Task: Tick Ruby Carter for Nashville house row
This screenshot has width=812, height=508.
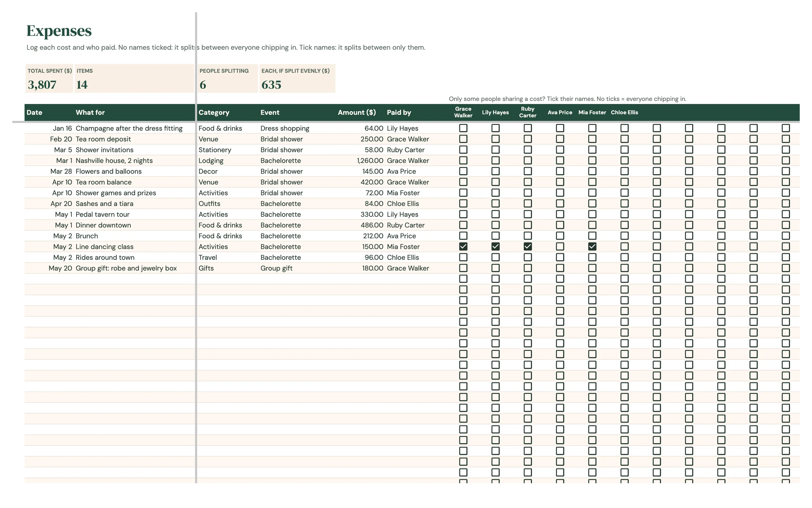Action: (x=528, y=161)
